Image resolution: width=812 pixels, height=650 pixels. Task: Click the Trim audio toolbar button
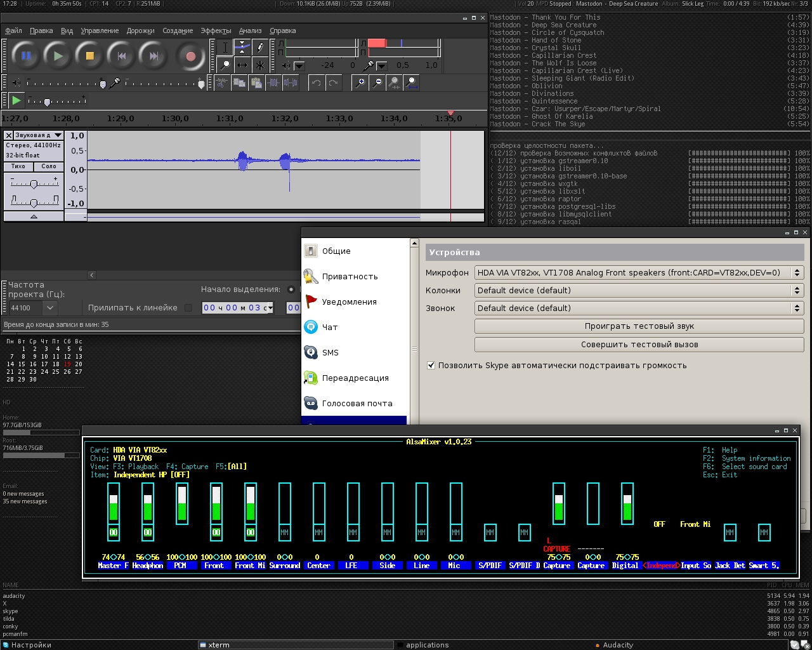point(273,83)
